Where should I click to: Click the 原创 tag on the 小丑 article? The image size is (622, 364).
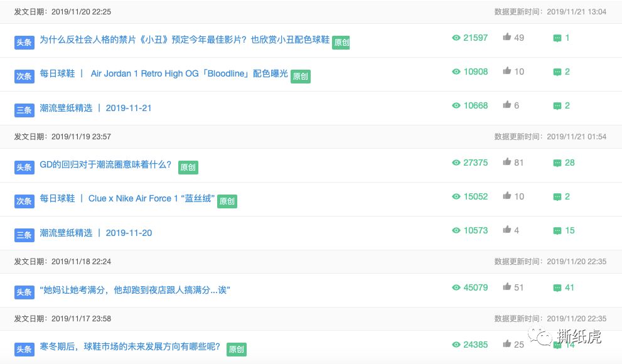pyautogui.click(x=341, y=42)
